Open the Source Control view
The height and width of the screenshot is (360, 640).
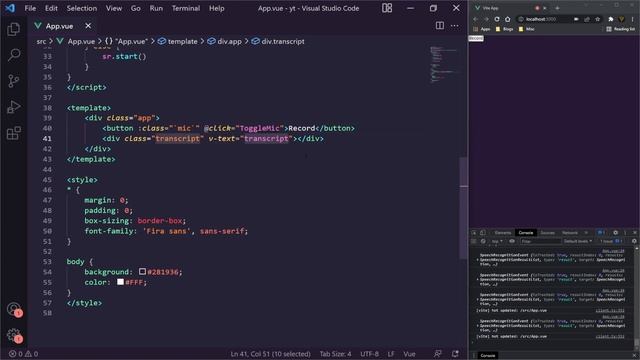click(x=13, y=81)
